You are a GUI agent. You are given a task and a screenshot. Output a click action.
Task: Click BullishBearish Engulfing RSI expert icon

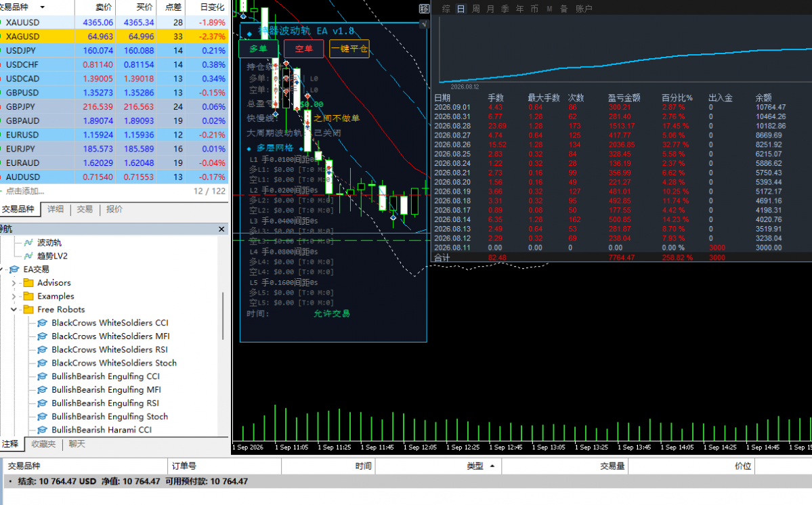(43, 403)
